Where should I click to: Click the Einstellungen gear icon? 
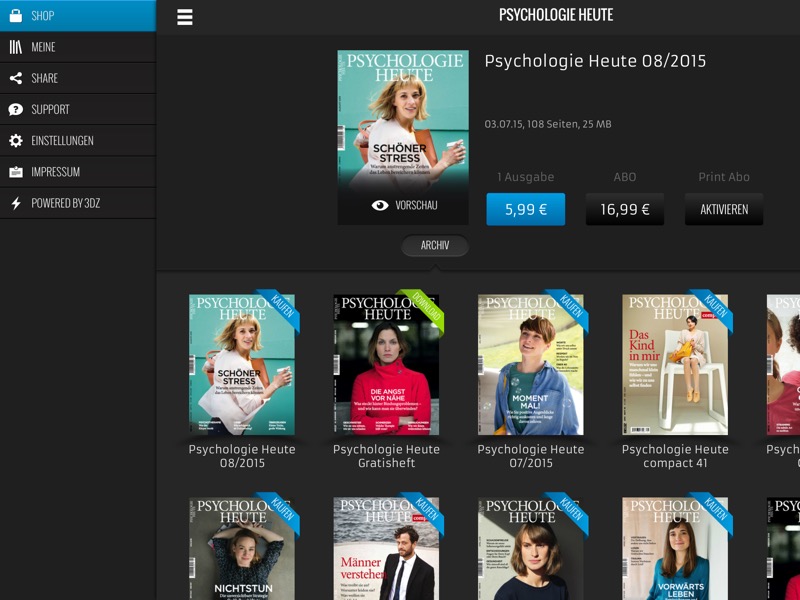(16, 140)
